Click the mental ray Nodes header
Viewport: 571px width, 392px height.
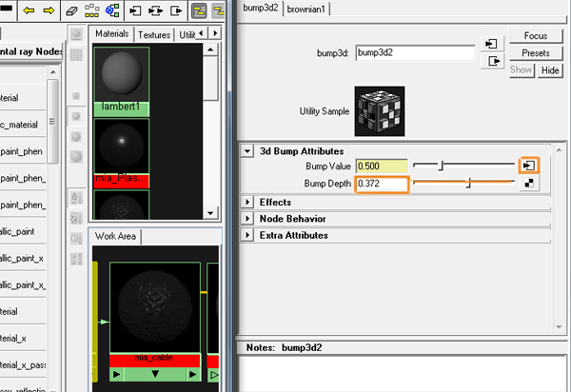[30, 51]
